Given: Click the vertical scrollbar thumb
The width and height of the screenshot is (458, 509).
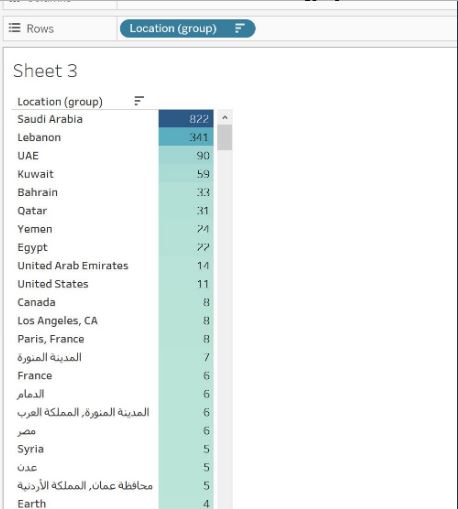Looking at the screenshot, I should click(225, 137).
